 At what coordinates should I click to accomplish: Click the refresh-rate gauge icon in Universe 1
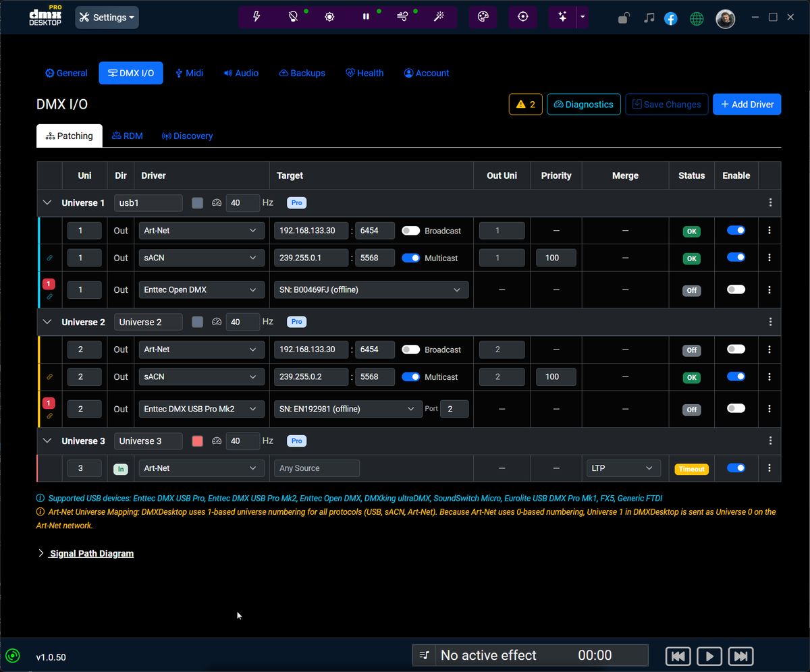(217, 202)
